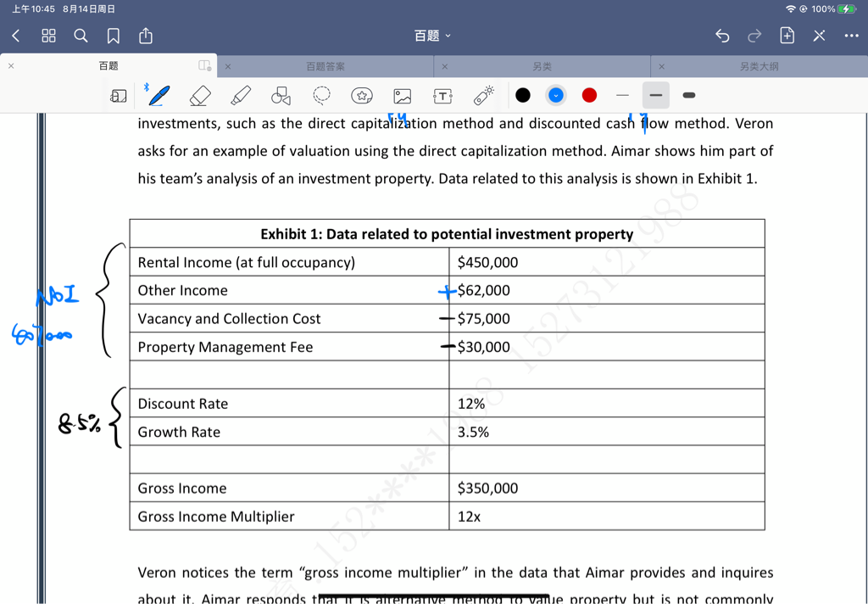Image resolution: width=868 pixels, height=604 pixels.
Task: Exit editing mode with the pen-cross icon
Action: tap(820, 36)
